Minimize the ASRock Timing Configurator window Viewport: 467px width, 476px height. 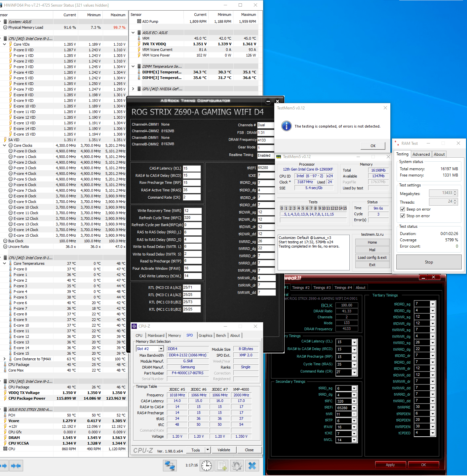268,101
